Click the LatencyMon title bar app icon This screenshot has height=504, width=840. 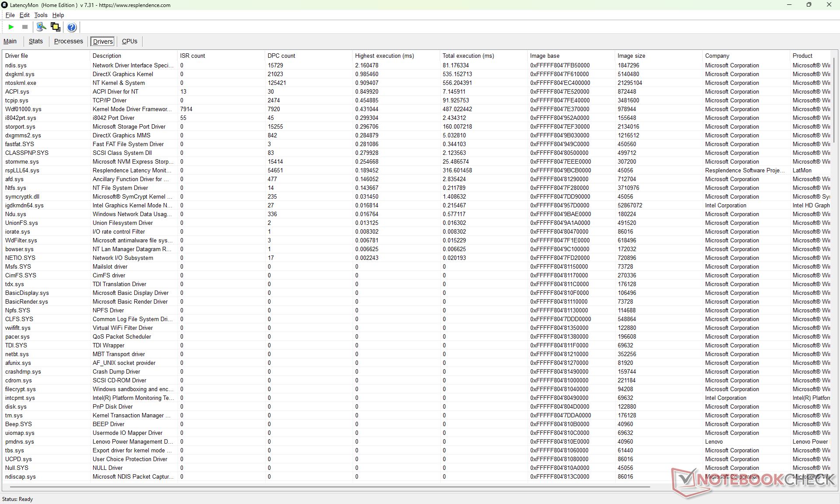(x=5, y=5)
